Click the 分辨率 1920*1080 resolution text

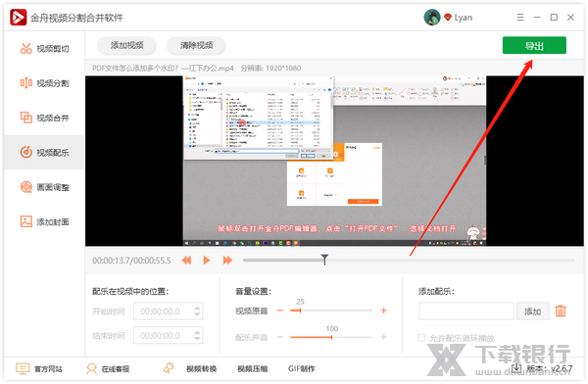coord(270,69)
